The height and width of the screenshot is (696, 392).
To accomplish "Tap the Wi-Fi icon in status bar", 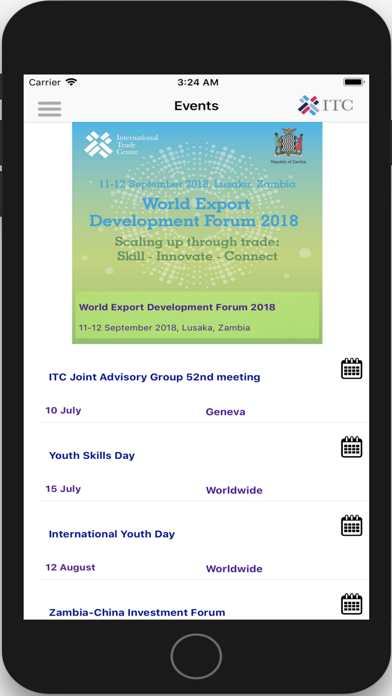I will [71, 82].
